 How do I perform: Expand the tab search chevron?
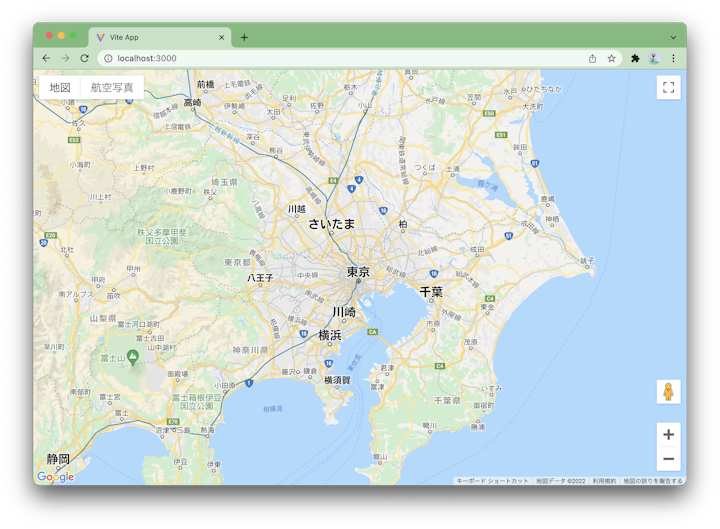[673, 37]
